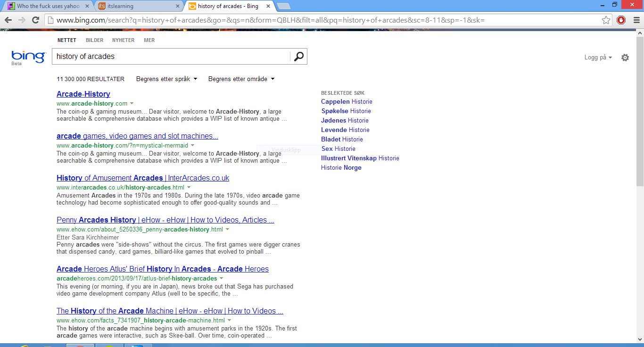Open 'History of Amusement Arcades | InterArcades.co.uk'
The height and width of the screenshot is (347, 644).
tap(143, 178)
